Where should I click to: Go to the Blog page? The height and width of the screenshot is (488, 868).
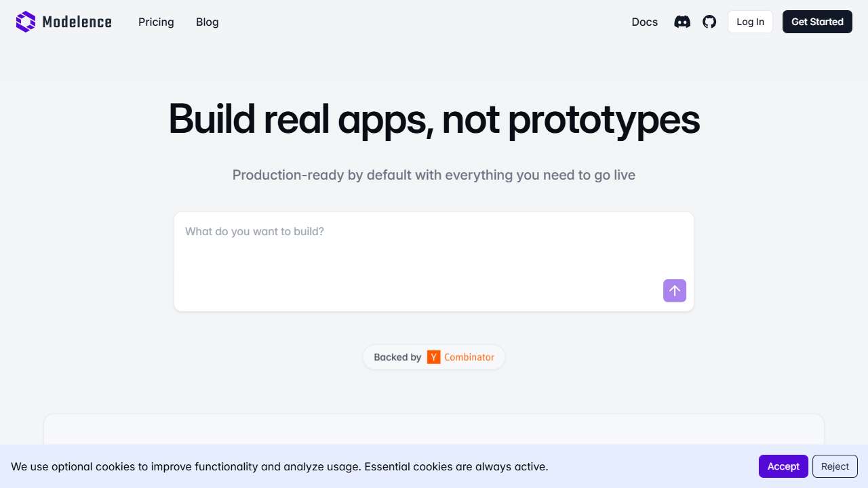[x=207, y=22]
